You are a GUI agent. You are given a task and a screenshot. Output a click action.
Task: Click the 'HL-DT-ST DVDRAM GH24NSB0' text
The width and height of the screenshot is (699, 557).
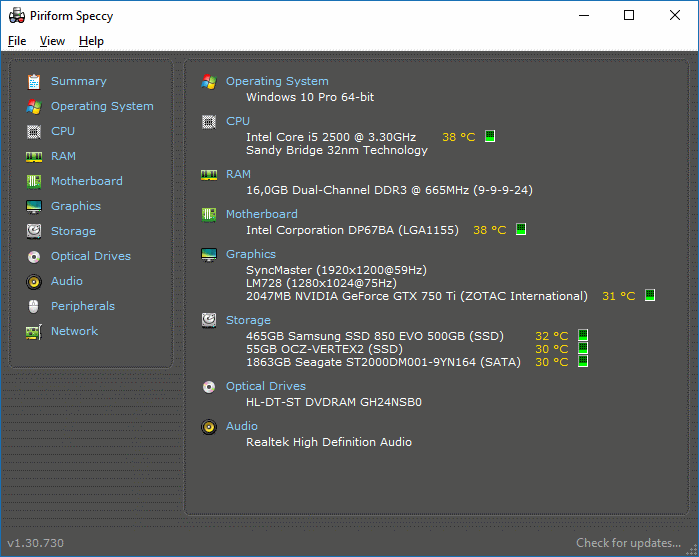tap(334, 402)
